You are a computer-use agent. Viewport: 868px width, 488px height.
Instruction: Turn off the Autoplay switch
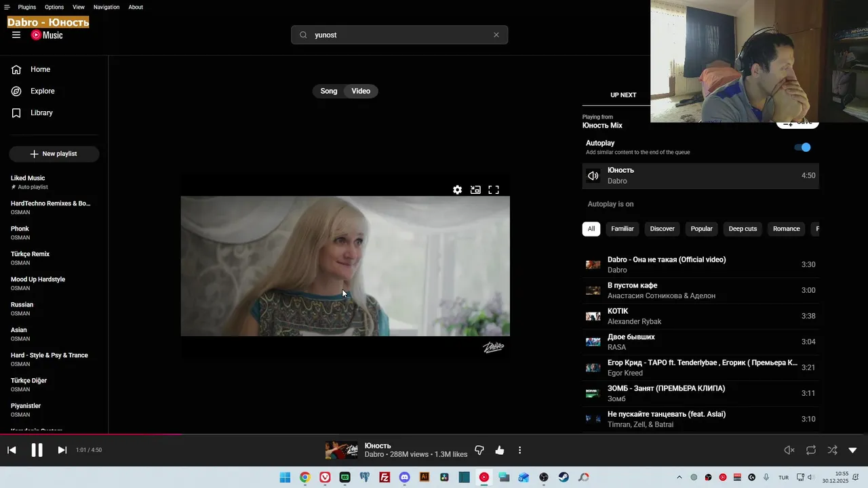coord(803,147)
